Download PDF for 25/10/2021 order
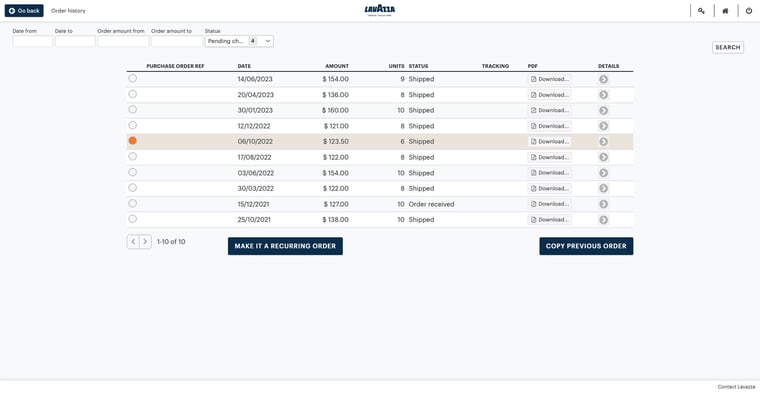This screenshot has height=393, width=760. [x=550, y=220]
